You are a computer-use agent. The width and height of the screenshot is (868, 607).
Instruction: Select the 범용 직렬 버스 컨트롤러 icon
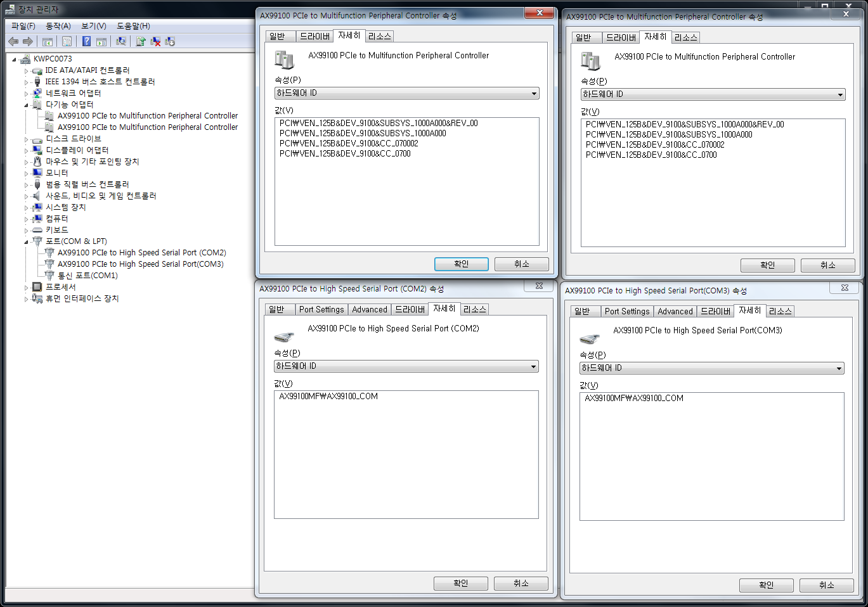pos(37,184)
